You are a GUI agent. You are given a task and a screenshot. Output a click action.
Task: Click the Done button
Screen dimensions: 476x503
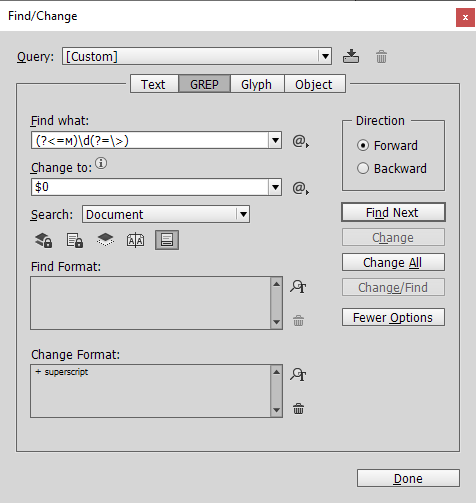408,478
